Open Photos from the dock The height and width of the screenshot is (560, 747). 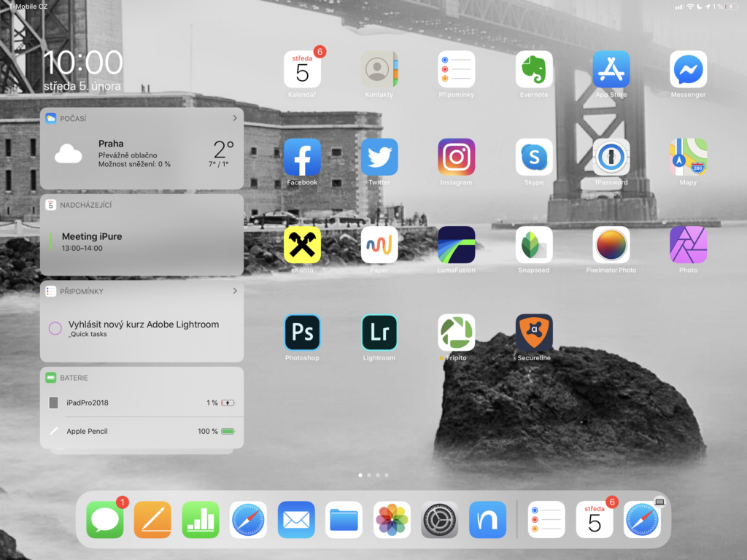(392, 519)
